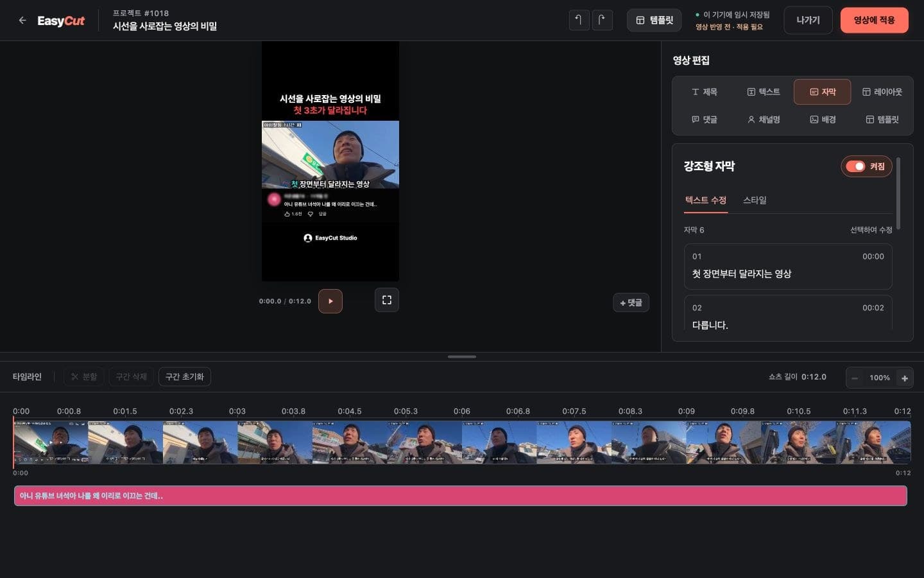This screenshot has width=924, height=578.
Task: Click the 나가기 button
Action: (808, 21)
